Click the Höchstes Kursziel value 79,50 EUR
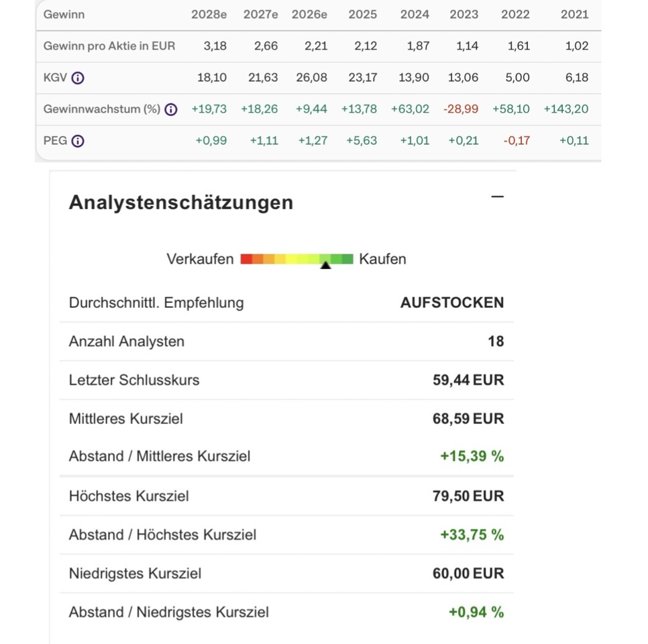 click(x=468, y=496)
